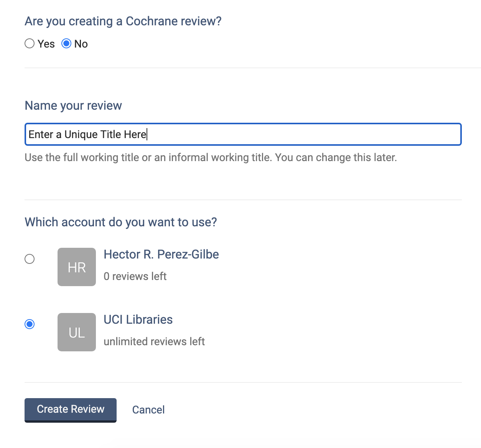Click the 'unlimited reviews left' text
The width and height of the screenshot is (481, 448).
point(154,341)
